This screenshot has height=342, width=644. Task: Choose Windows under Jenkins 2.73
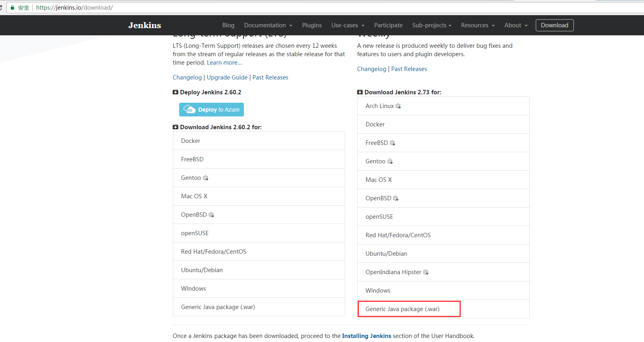tap(444, 291)
